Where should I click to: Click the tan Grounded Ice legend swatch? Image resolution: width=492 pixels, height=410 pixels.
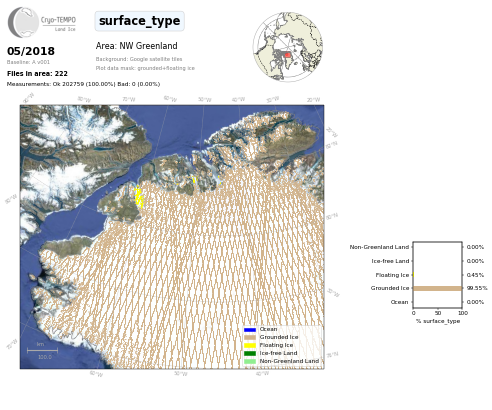[x=250, y=337]
